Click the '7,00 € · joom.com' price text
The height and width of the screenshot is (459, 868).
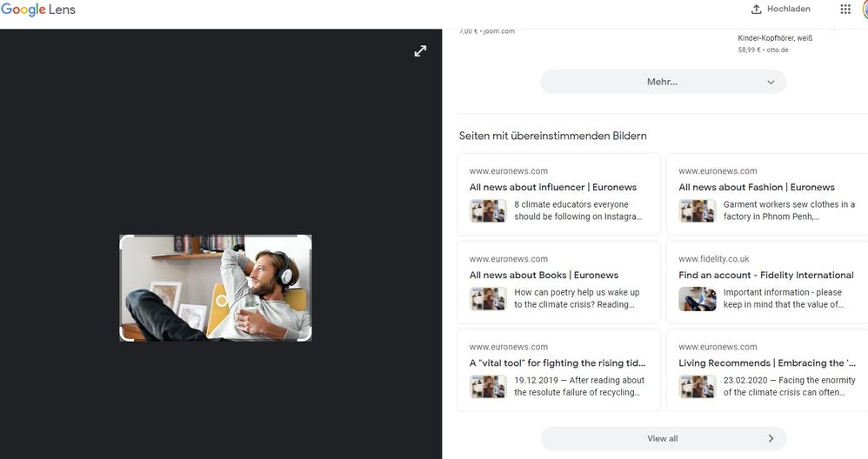[486, 31]
